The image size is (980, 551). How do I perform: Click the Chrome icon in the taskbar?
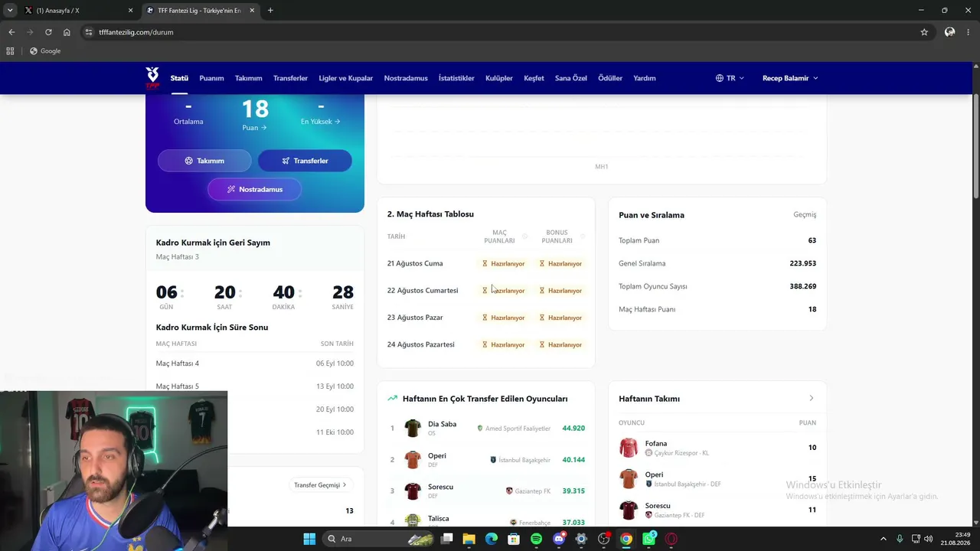click(x=626, y=539)
